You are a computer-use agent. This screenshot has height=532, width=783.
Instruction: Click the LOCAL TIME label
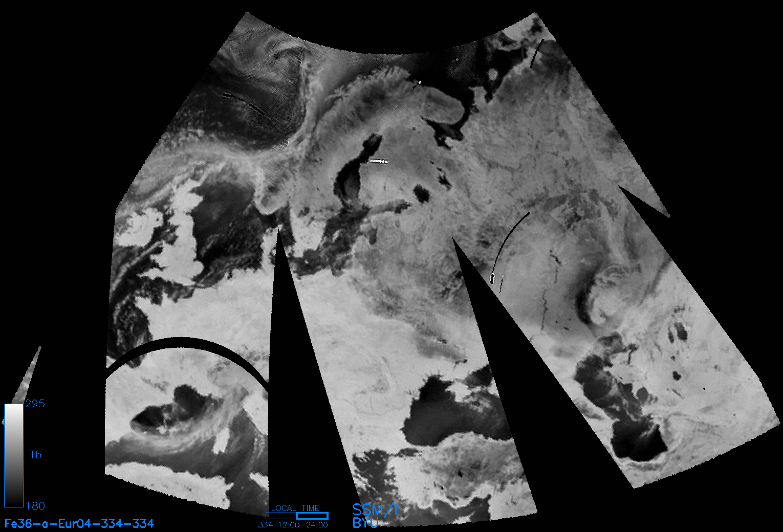tap(295, 508)
